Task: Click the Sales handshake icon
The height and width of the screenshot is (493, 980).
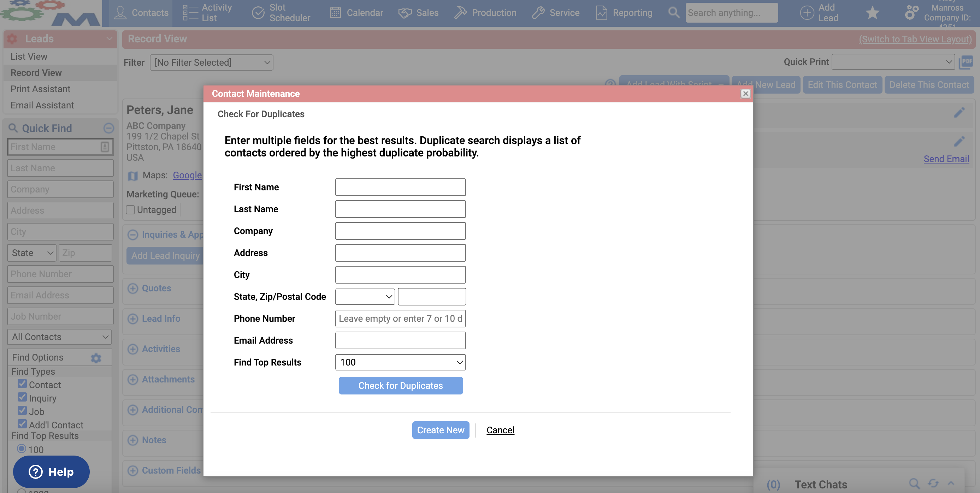Action: click(405, 13)
